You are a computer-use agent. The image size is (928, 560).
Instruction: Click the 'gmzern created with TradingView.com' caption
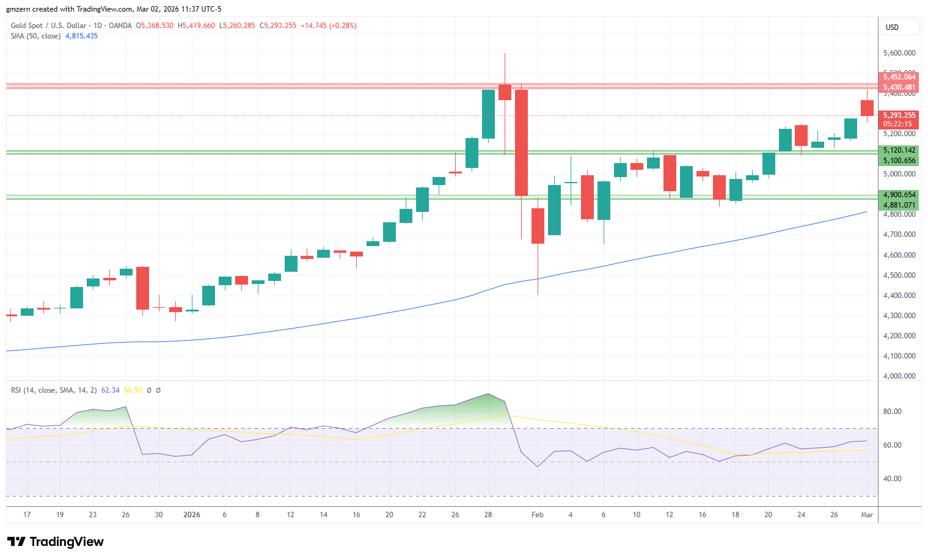(69, 9)
